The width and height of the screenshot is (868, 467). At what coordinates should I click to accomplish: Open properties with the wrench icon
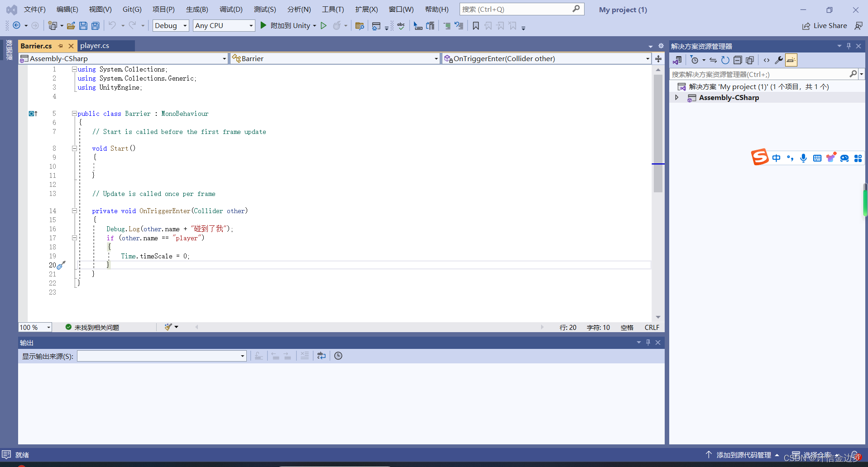[779, 60]
